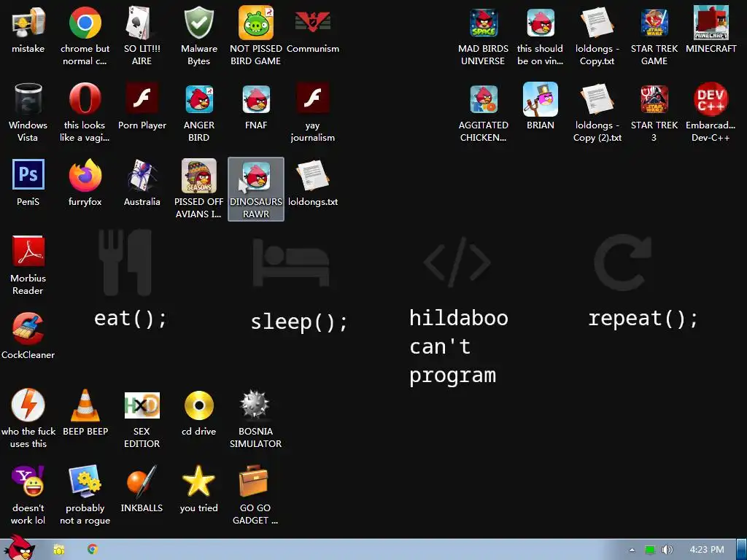Select the FNAF desktop icon
The width and height of the screenshot is (747, 560).
click(x=256, y=99)
